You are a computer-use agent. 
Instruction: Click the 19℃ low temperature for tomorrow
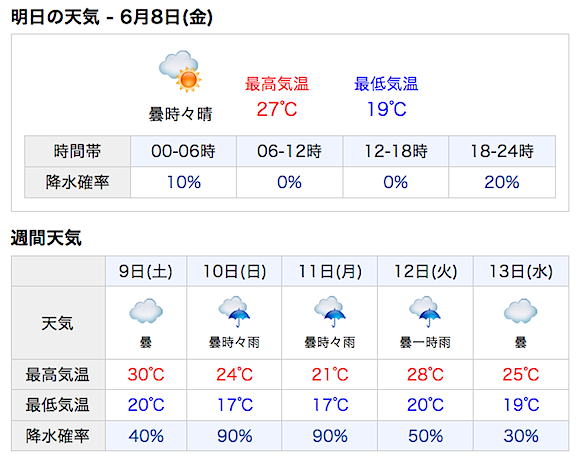[x=386, y=109]
